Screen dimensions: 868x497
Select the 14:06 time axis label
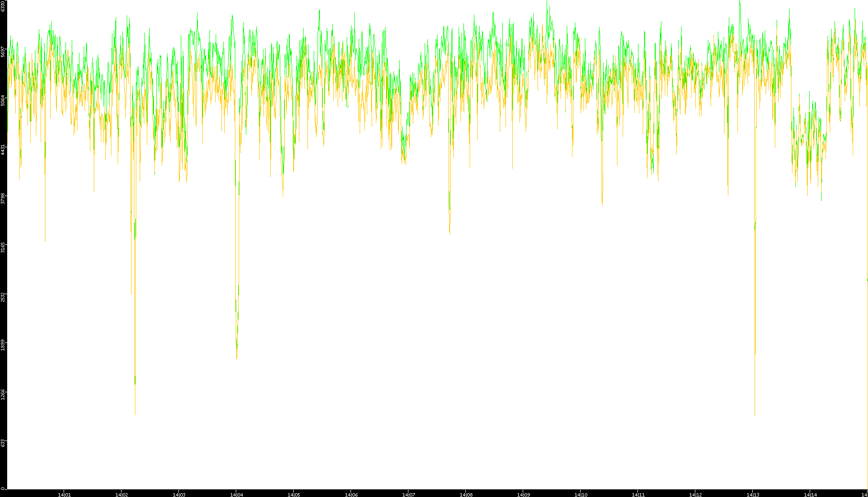351,495
